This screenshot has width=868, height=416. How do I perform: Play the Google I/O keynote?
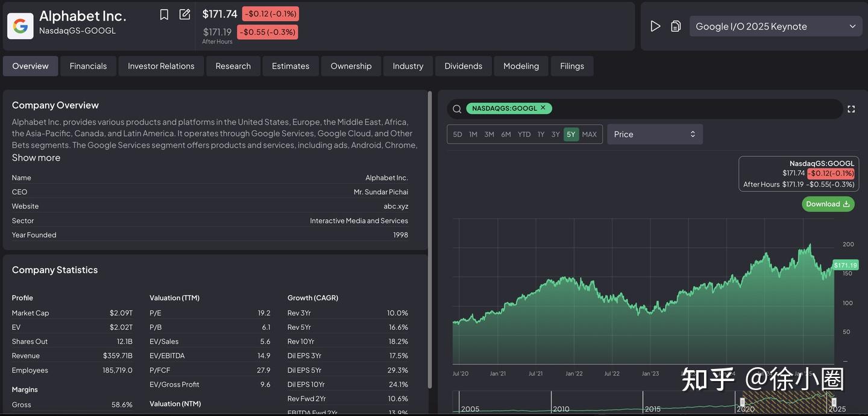[655, 26]
